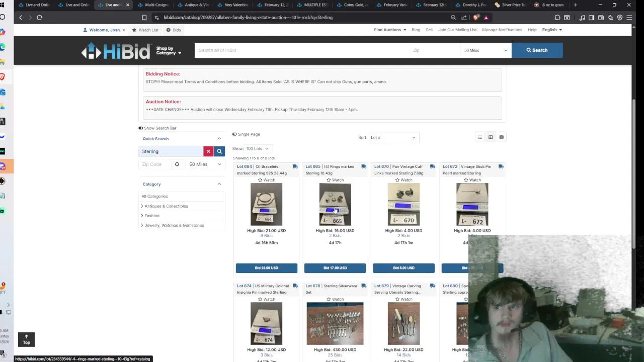Viewport: 644px width, 362px height.
Task: Open the Show 100 Lots dropdown
Action: point(257,149)
